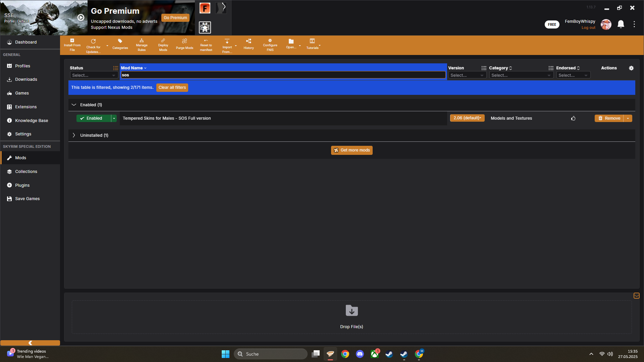Viewport: 644px width, 362px height.
Task: Click Configure FNIS toolbar icon
Action: pos(270,45)
